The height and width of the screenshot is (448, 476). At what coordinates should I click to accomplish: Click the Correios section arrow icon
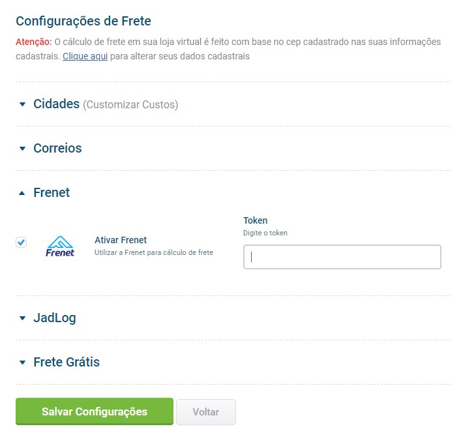[22, 149]
